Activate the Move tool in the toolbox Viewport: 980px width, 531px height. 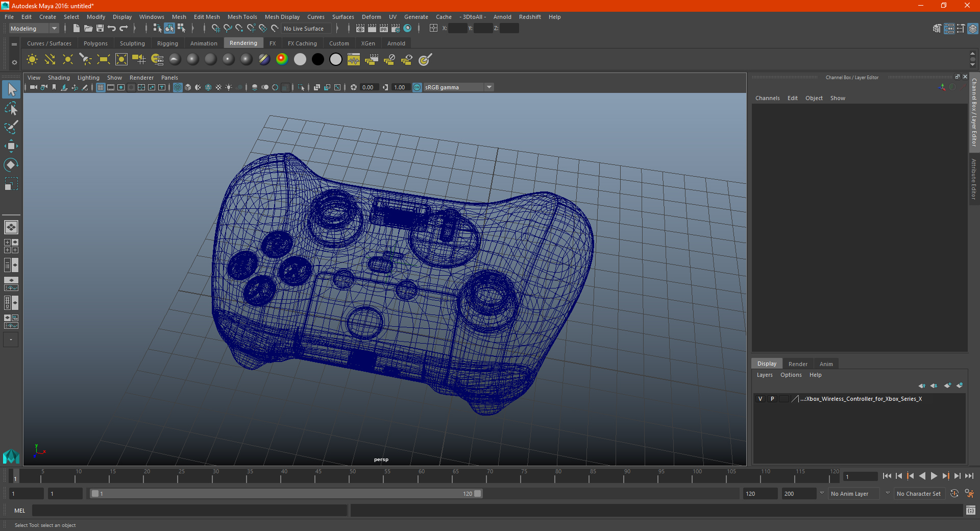(11, 146)
